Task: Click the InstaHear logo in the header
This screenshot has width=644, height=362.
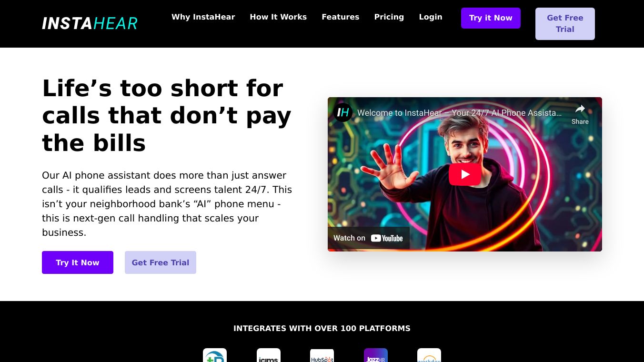Action: tap(90, 23)
